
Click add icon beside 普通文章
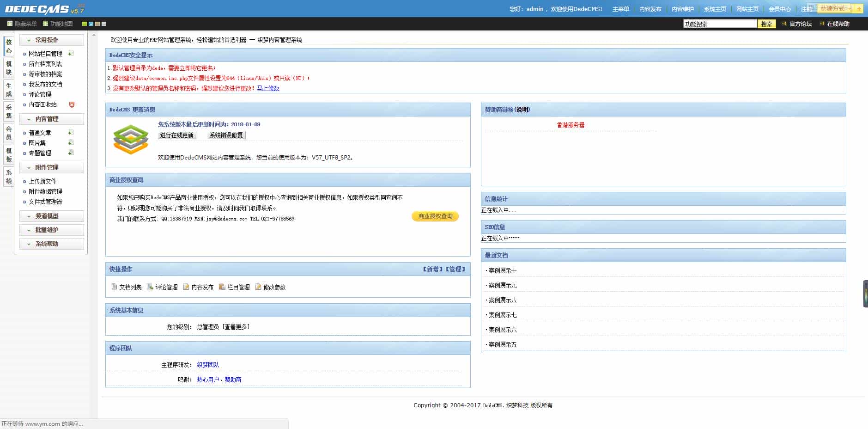click(x=71, y=132)
